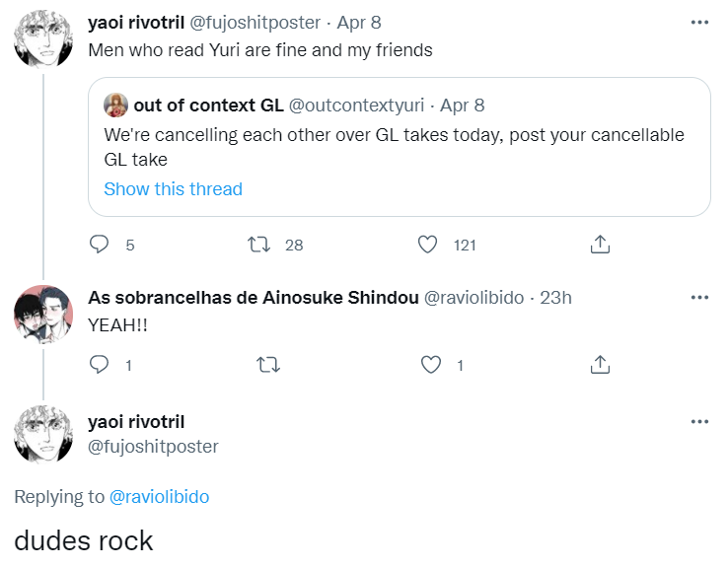
Task: Reply to the 'YEAH!!' tweet
Action: coord(100,365)
